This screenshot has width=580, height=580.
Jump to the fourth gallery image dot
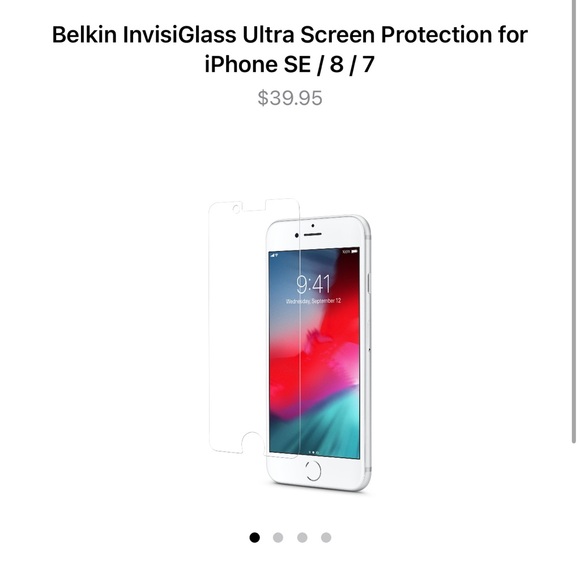point(326,537)
